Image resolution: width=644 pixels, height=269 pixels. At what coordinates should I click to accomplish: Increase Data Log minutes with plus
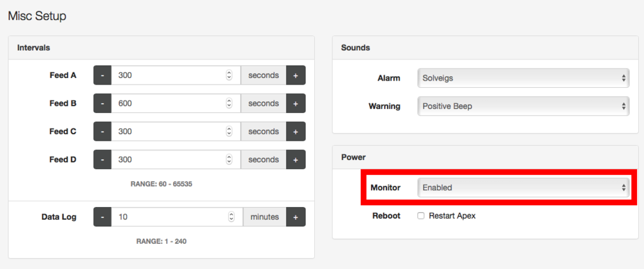(296, 216)
